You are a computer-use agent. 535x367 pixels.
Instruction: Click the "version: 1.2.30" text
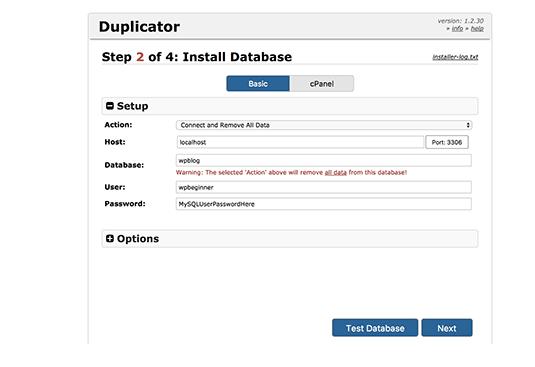click(x=461, y=21)
